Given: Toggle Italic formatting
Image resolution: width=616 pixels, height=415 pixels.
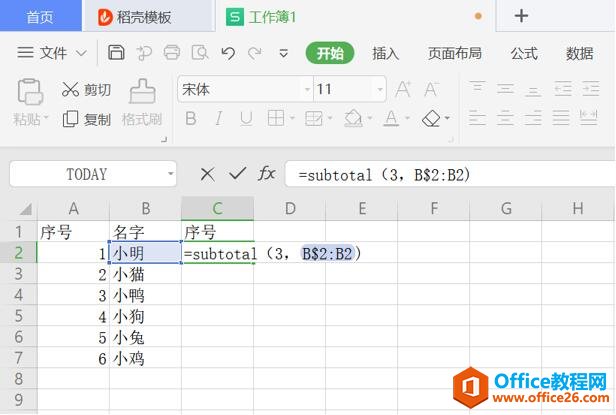Looking at the screenshot, I should (x=218, y=118).
